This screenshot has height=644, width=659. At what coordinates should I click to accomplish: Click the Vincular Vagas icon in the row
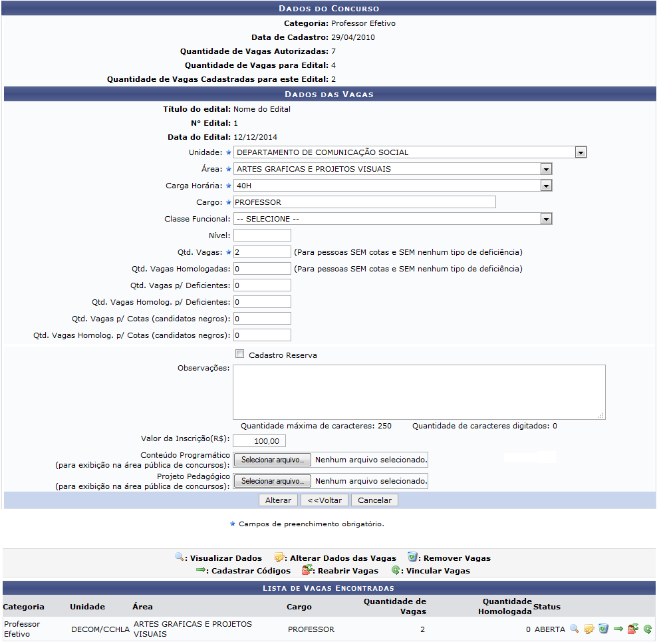point(647,629)
